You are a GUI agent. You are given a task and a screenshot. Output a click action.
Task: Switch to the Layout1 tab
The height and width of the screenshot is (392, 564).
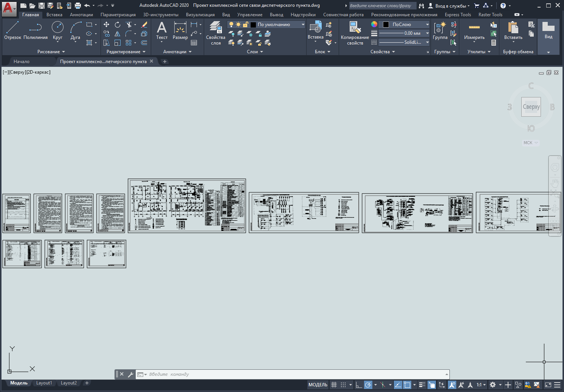[44, 383]
